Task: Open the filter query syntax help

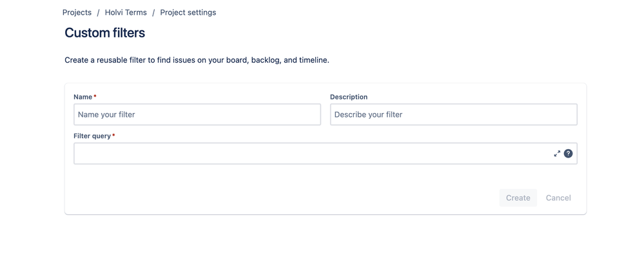Action: point(568,154)
